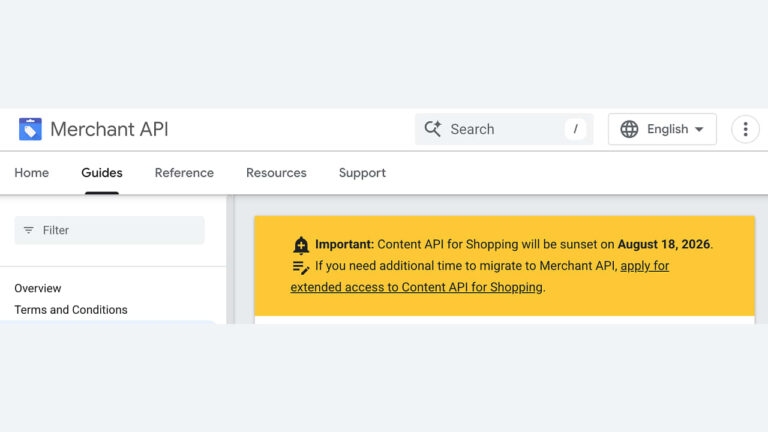Open the Support tab
Image resolution: width=768 pixels, height=432 pixels.
pos(362,173)
